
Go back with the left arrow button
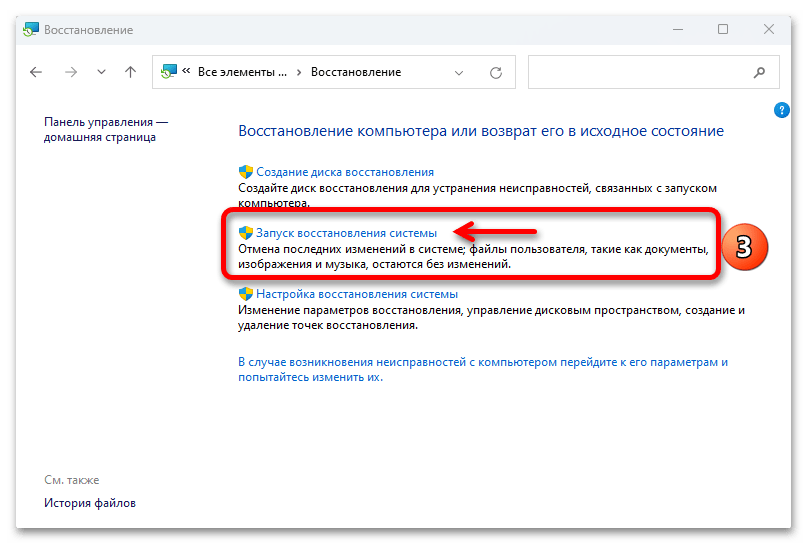pyautogui.click(x=36, y=72)
